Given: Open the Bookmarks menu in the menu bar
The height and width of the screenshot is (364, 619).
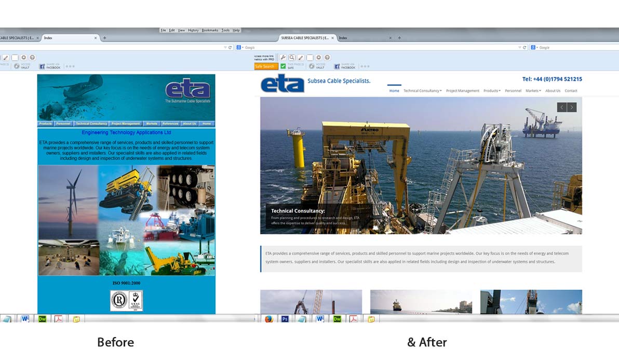Looking at the screenshot, I should 210,31.
